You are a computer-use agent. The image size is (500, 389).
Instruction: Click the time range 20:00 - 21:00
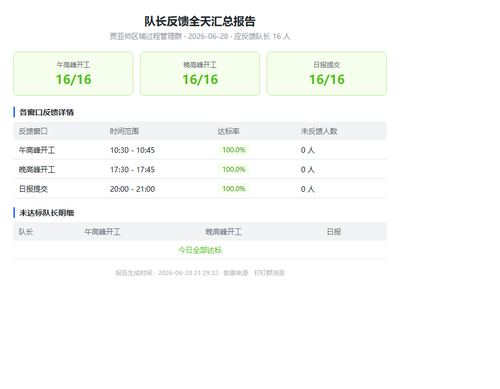(x=132, y=189)
